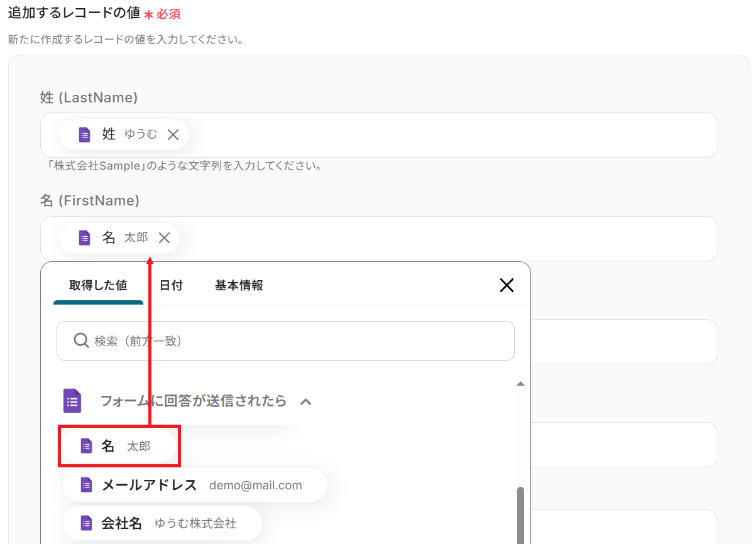This screenshot has width=756, height=544.
Task: Click the 追加するレコードの値 heading
Action: pos(74,13)
